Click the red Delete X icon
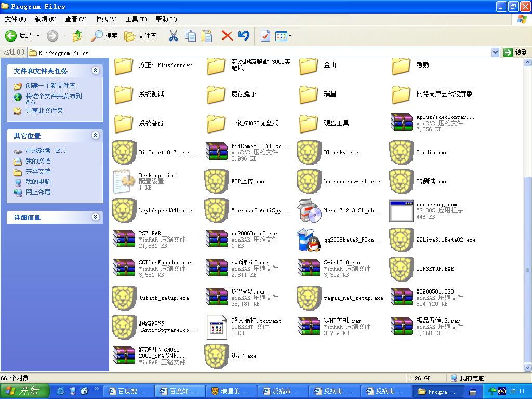Image resolution: width=532 pixels, height=399 pixels. click(x=227, y=36)
